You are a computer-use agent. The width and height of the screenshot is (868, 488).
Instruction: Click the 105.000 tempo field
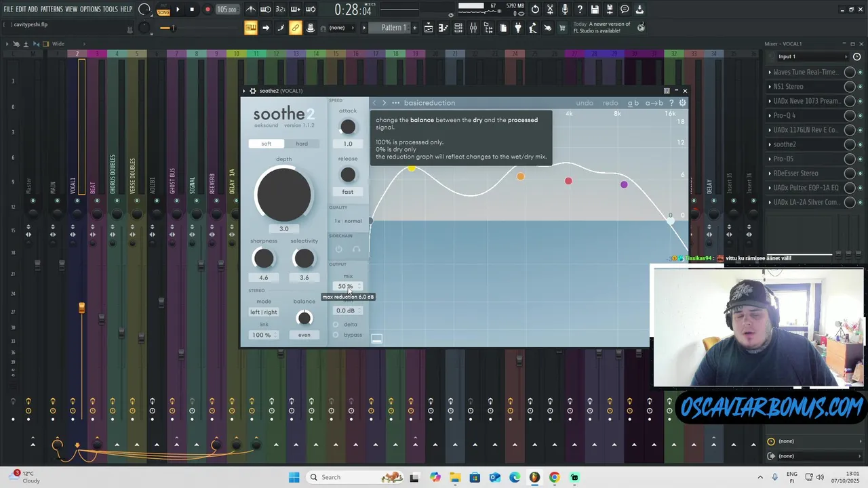[226, 9]
